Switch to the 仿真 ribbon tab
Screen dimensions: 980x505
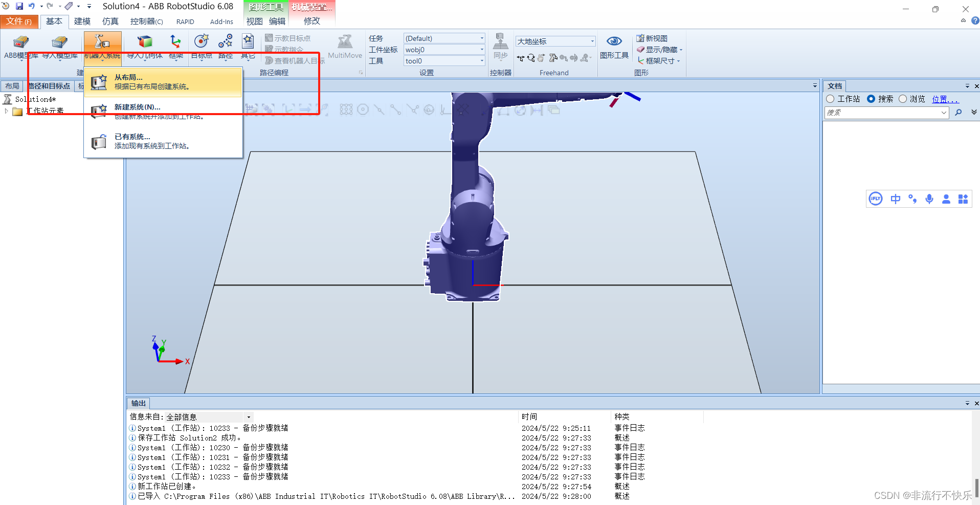coord(110,21)
